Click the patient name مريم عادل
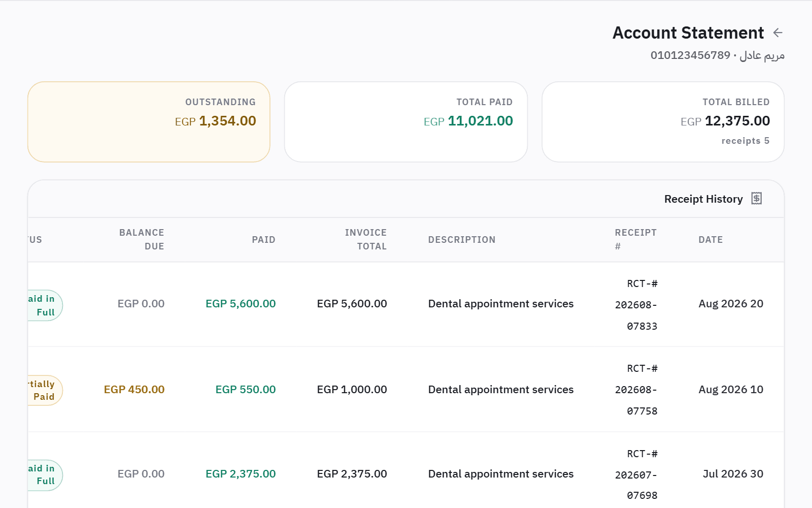812x508 pixels. tap(762, 55)
